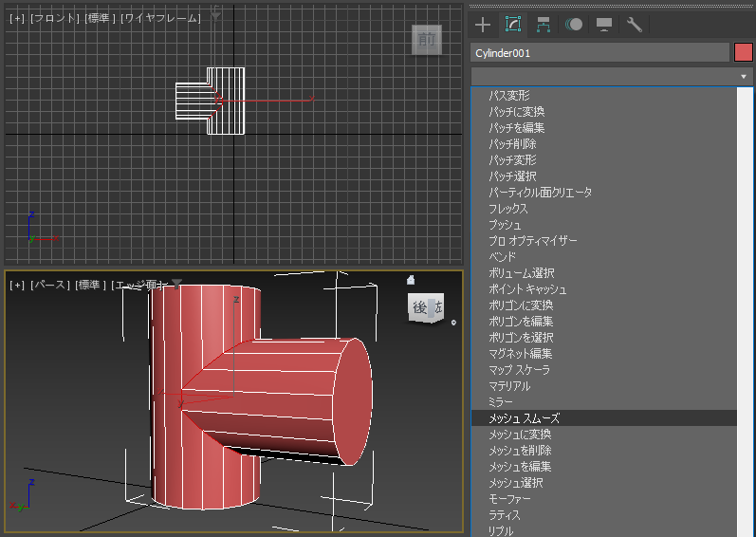Click the [+] menu in front viewport
The height and width of the screenshot is (537, 756).
click(x=17, y=18)
